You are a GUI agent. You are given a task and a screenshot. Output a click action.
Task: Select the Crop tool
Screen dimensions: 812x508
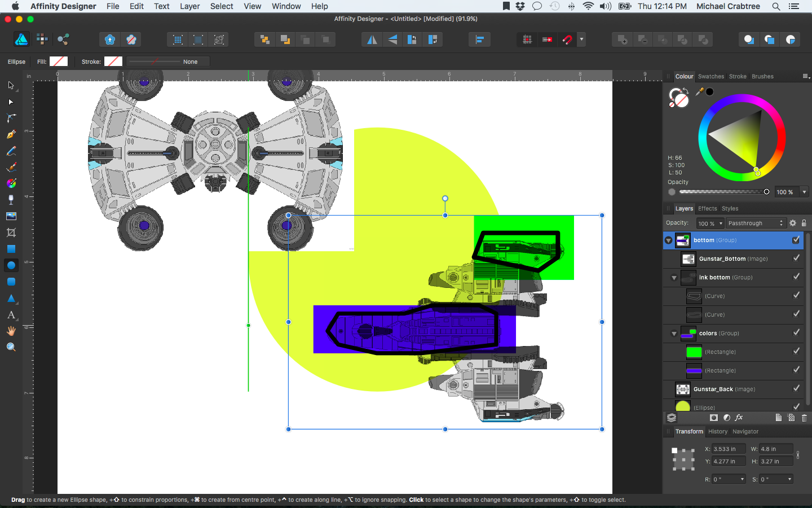(11, 233)
